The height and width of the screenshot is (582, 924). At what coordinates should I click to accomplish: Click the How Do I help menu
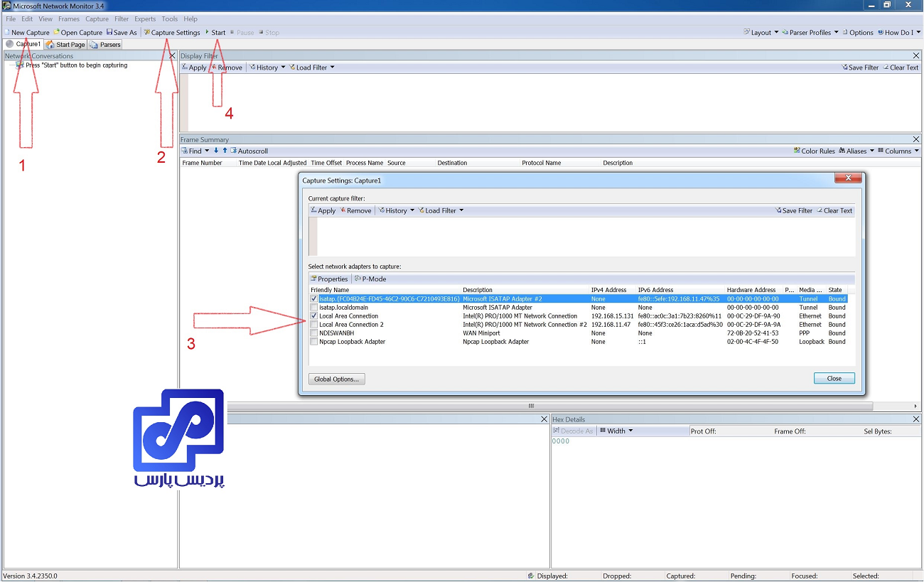(x=899, y=33)
